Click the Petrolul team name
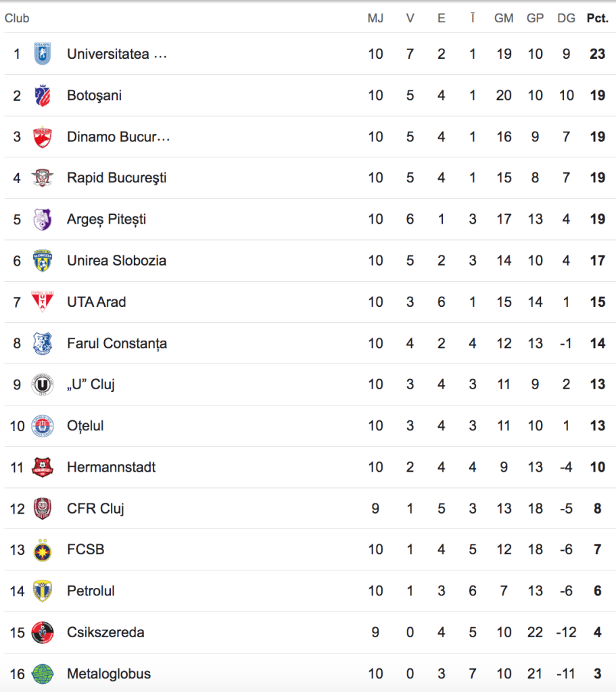 point(91,591)
